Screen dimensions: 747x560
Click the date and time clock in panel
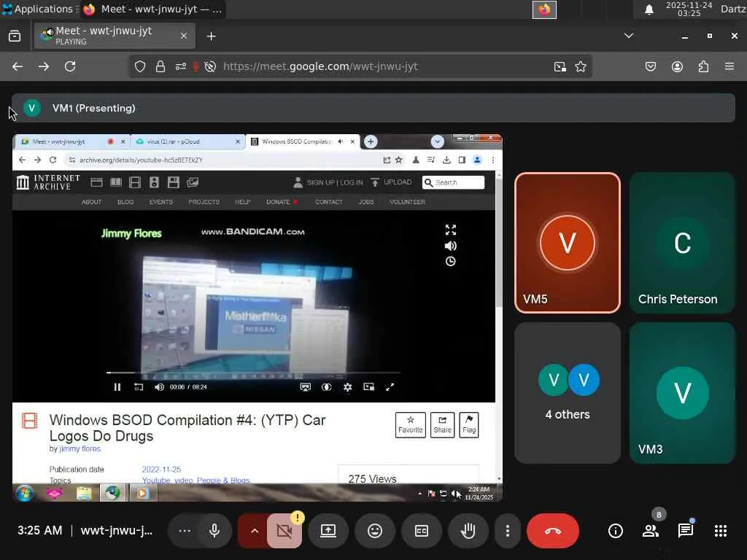coord(689,9)
